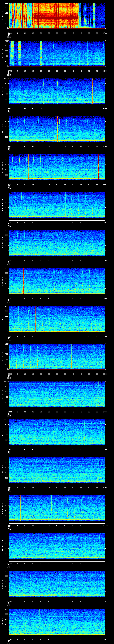Image resolution: width=114 pixels, height=644 pixels.
Task: Click the 9:49:00 start time label
Action: (x=9, y=147)
